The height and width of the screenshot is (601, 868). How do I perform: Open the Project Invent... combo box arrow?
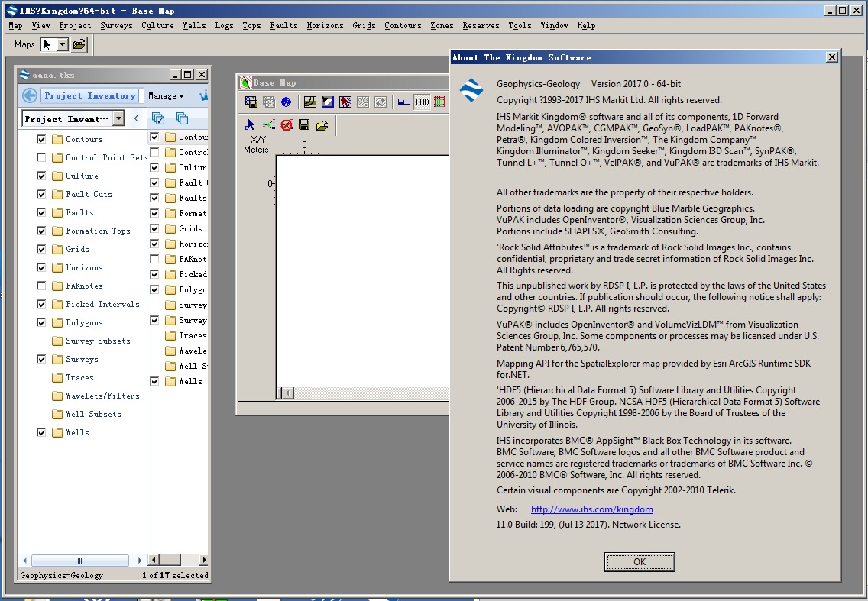pos(118,118)
